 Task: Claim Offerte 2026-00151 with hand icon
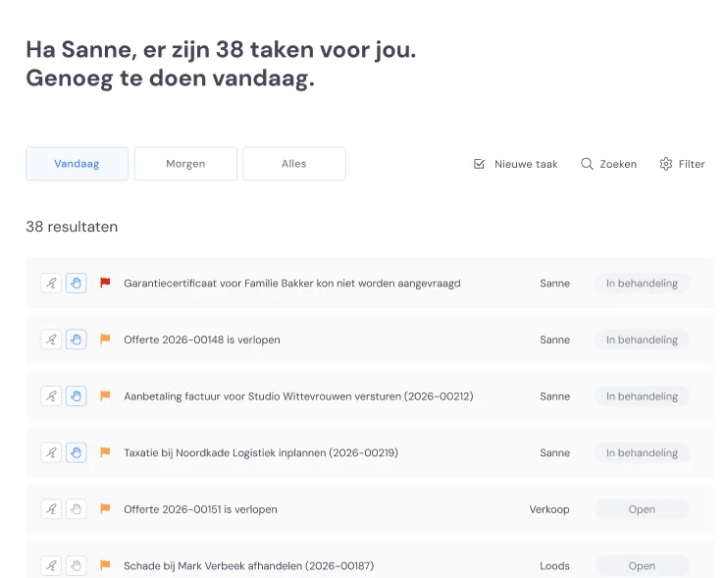point(77,509)
